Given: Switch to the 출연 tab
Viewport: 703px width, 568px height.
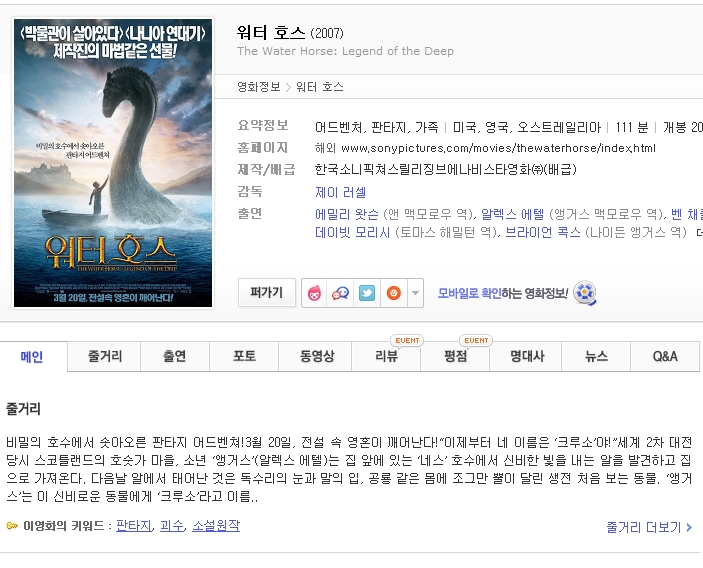Looking at the screenshot, I should (174, 356).
